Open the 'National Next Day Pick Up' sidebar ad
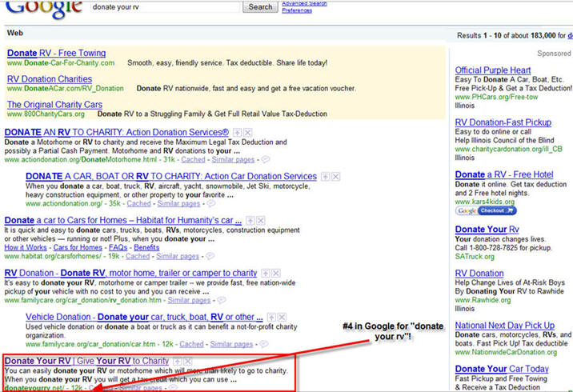Image resolution: width=573 pixels, height=392 pixels. pyautogui.click(x=505, y=326)
